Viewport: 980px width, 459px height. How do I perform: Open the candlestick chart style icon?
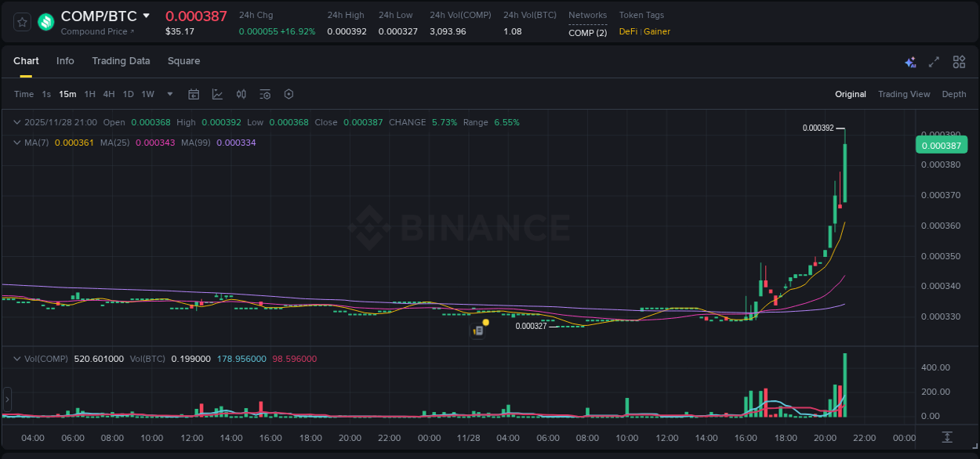241,94
